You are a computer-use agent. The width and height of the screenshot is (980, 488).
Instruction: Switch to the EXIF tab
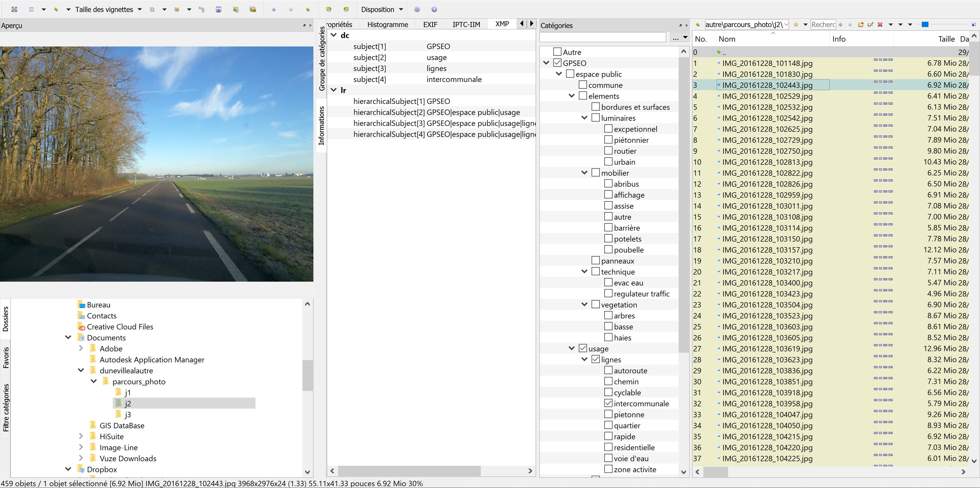(x=430, y=24)
